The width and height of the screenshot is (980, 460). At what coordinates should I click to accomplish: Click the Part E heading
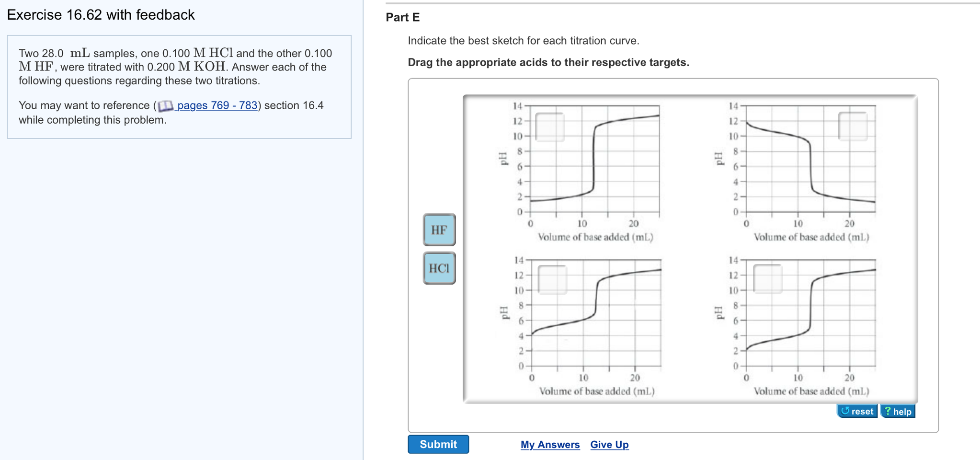pyautogui.click(x=402, y=17)
